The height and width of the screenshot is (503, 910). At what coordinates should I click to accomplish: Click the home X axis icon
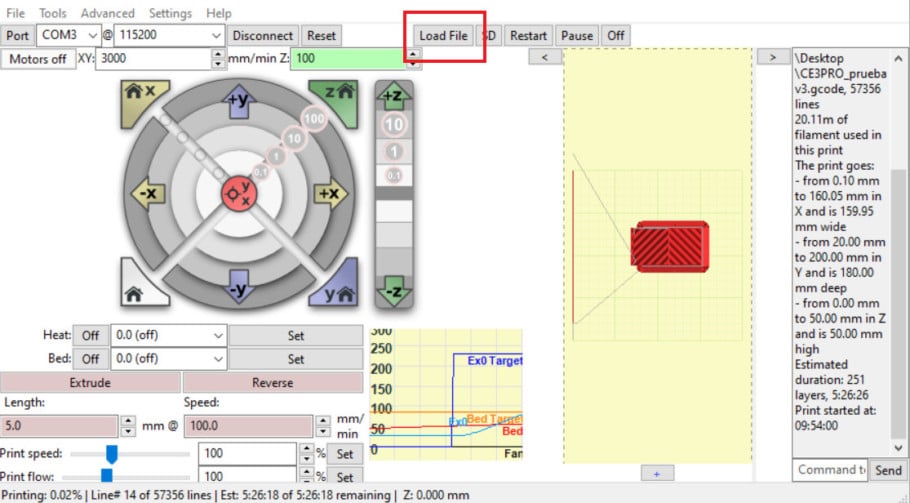[138, 94]
